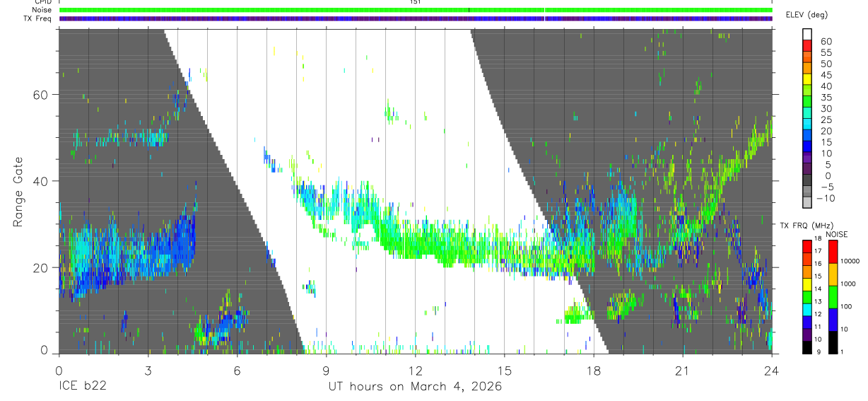Click the "NOISE" legend title at lower right
Image resolution: width=868 pixels, height=401 pixels.
[x=836, y=234]
